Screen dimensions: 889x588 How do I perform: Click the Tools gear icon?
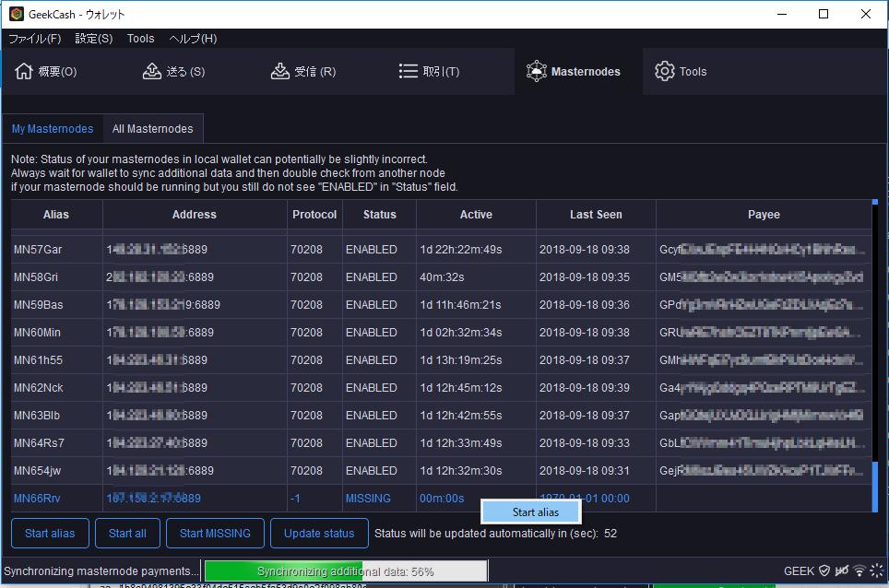pos(664,72)
